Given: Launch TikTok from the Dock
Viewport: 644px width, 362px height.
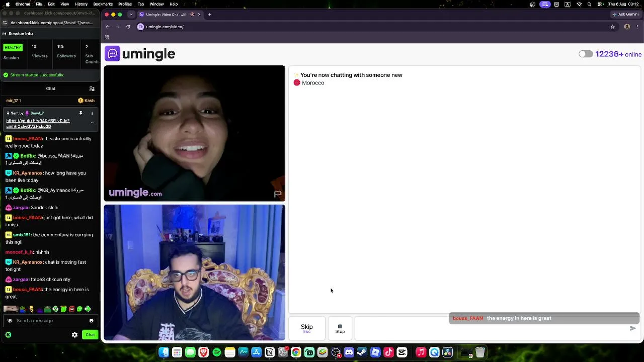Looking at the screenshot, I should pyautogui.click(x=388, y=352).
